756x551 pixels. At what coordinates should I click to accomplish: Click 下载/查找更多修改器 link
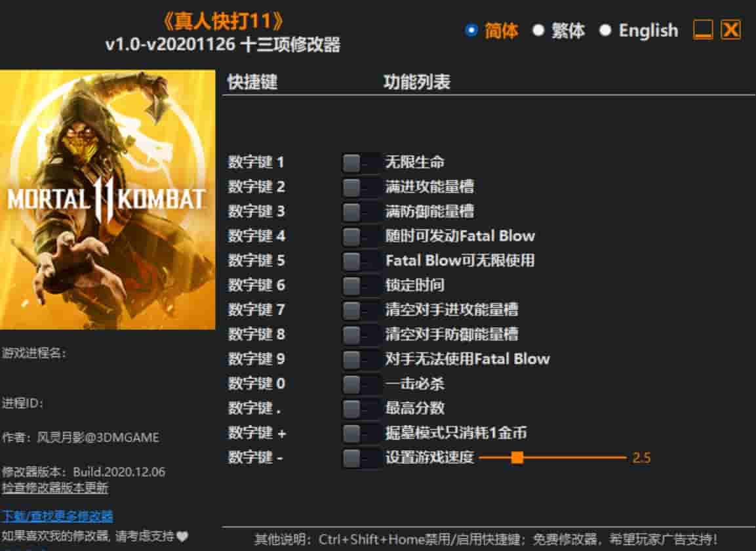tap(57, 517)
